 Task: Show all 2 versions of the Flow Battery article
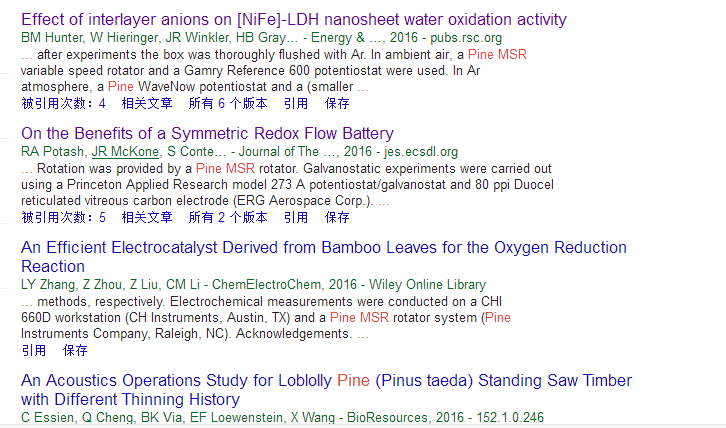click(x=228, y=217)
